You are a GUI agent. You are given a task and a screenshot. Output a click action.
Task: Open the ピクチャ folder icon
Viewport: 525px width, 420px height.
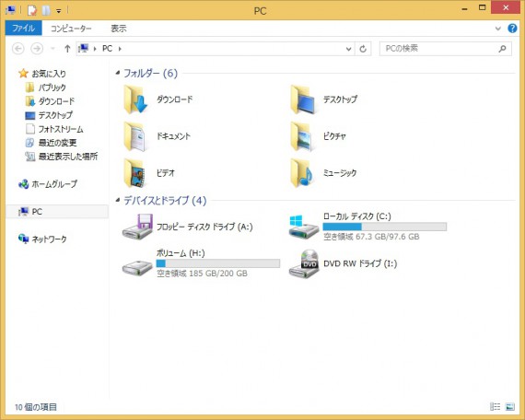pos(301,136)
